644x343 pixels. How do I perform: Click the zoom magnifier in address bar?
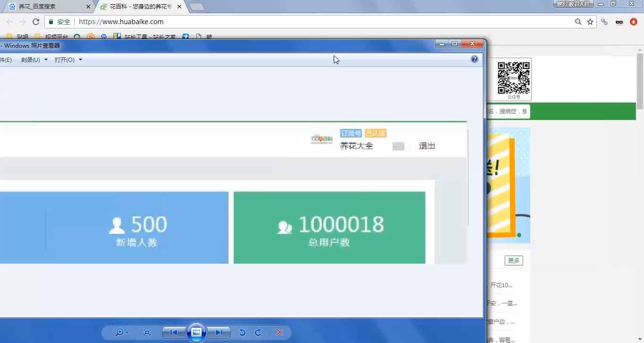click(578, 22)
